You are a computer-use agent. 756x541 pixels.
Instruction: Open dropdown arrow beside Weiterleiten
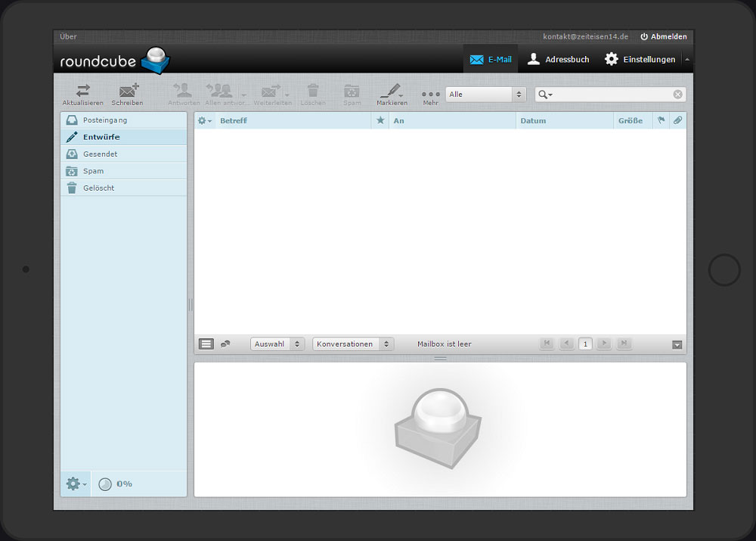(287, 95)
